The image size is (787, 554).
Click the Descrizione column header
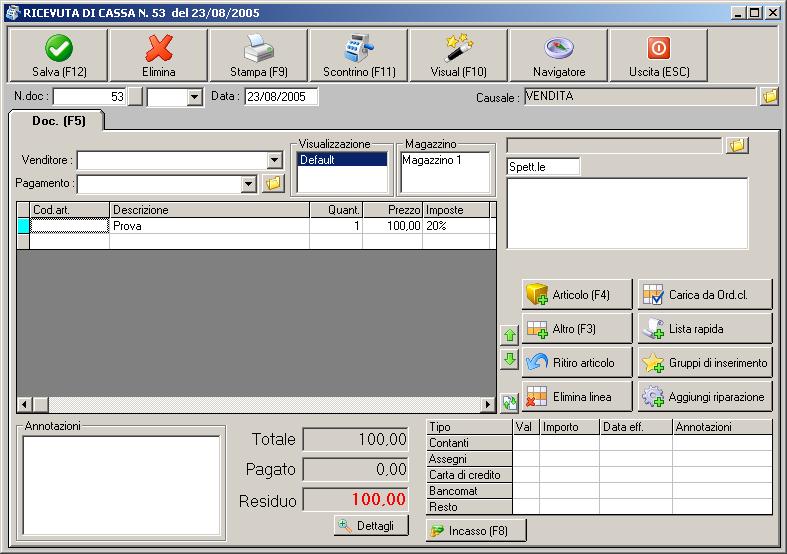click(209, 210)
